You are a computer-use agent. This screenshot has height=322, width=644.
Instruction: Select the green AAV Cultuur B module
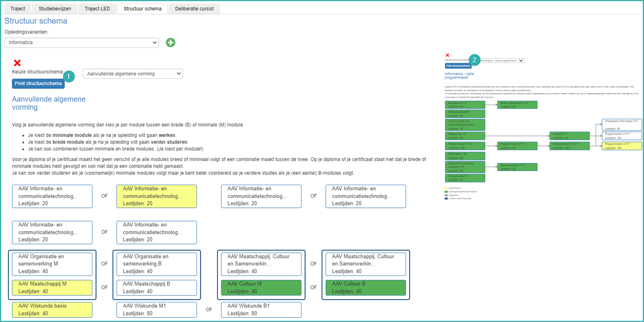click(366, 288)
